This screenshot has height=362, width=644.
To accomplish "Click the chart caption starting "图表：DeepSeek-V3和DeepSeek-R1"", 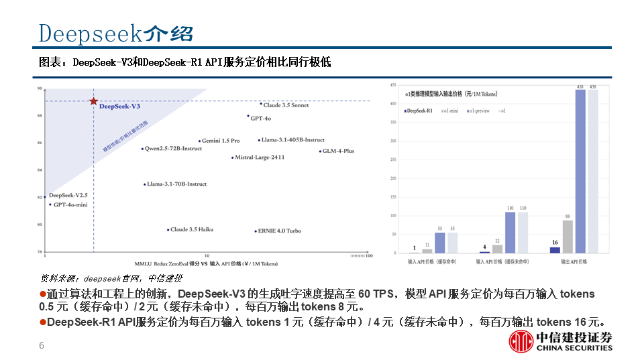I will (185, 62).
